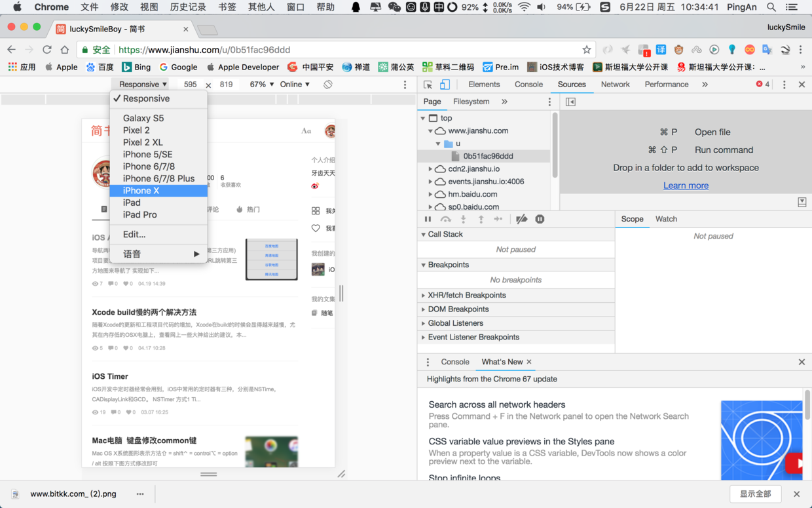
Task: Open macOS notification center icon
Action: click(x=792, y=7)
